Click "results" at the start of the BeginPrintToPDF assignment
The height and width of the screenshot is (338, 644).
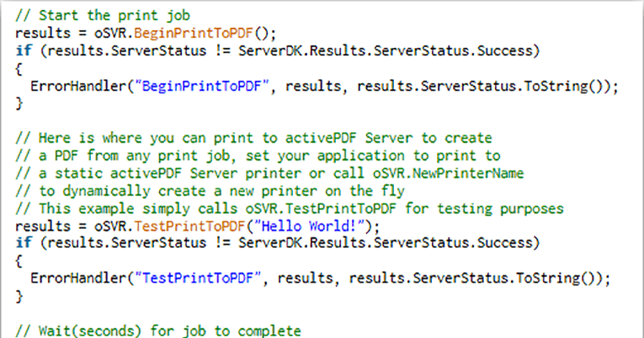tap(43, 33)
